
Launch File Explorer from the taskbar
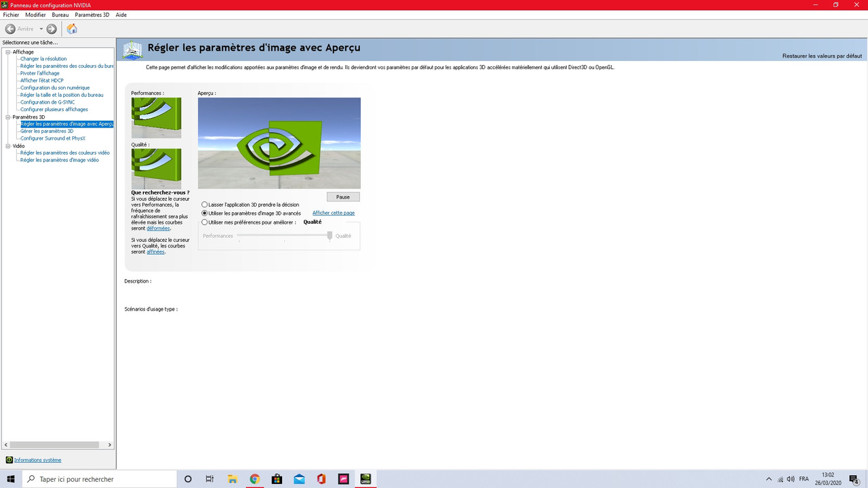tap(232, 479)
